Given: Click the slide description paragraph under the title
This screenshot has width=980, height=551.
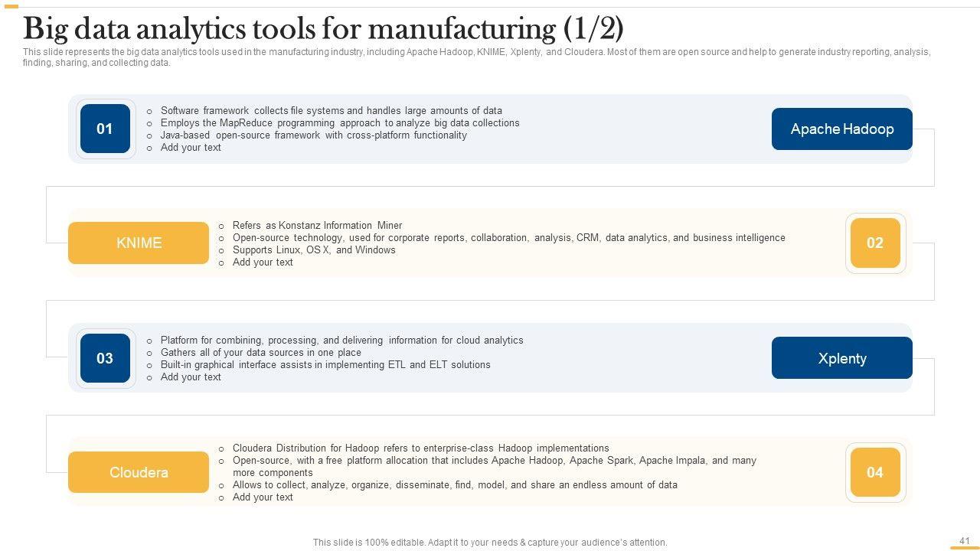Looking at the screenshot, I should point(476,57).
